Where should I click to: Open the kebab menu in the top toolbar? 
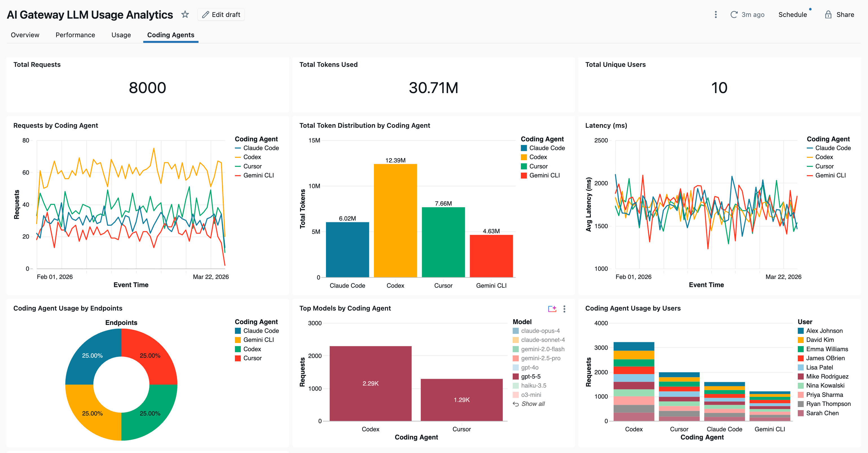pyautogui.click(x=715, y=14)
